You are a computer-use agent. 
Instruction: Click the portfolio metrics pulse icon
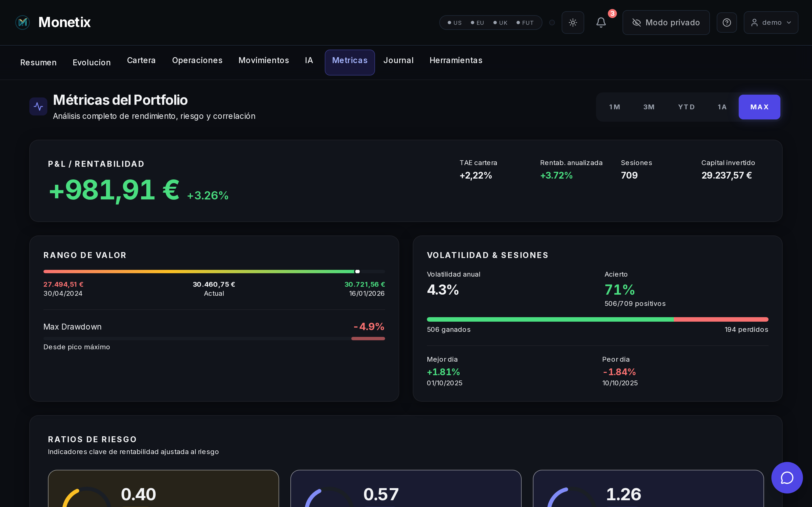(x=38, y=107)
